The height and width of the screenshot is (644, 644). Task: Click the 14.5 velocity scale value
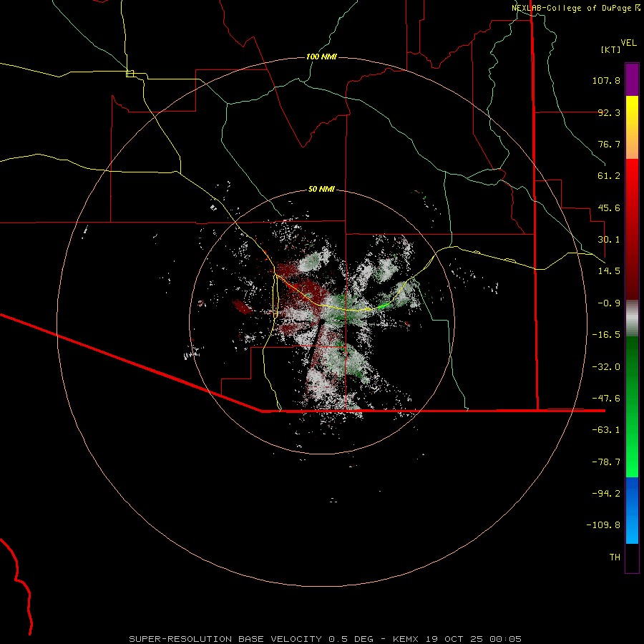[609, 271]
